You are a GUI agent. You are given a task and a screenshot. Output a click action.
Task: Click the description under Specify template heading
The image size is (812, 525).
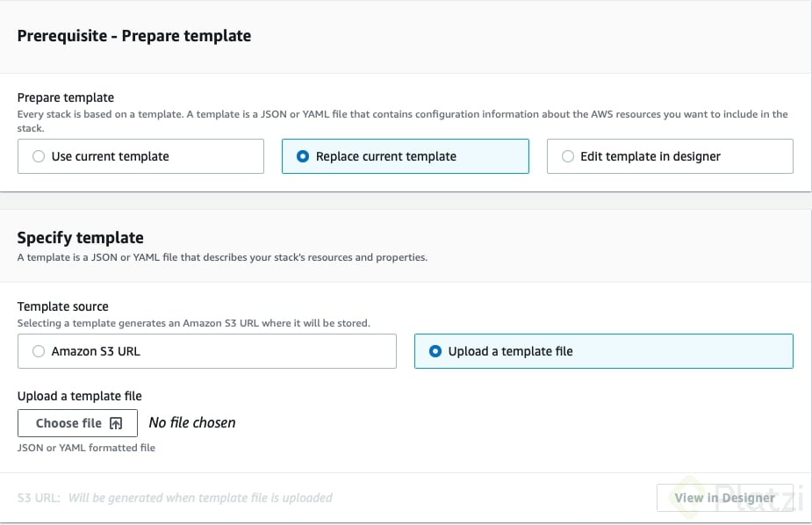(x=222, y=258)
